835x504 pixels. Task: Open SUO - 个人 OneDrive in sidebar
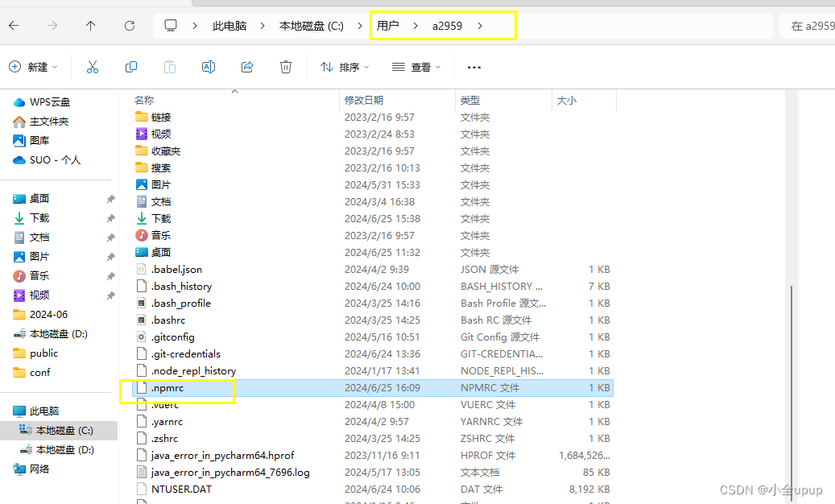[47, 159]
